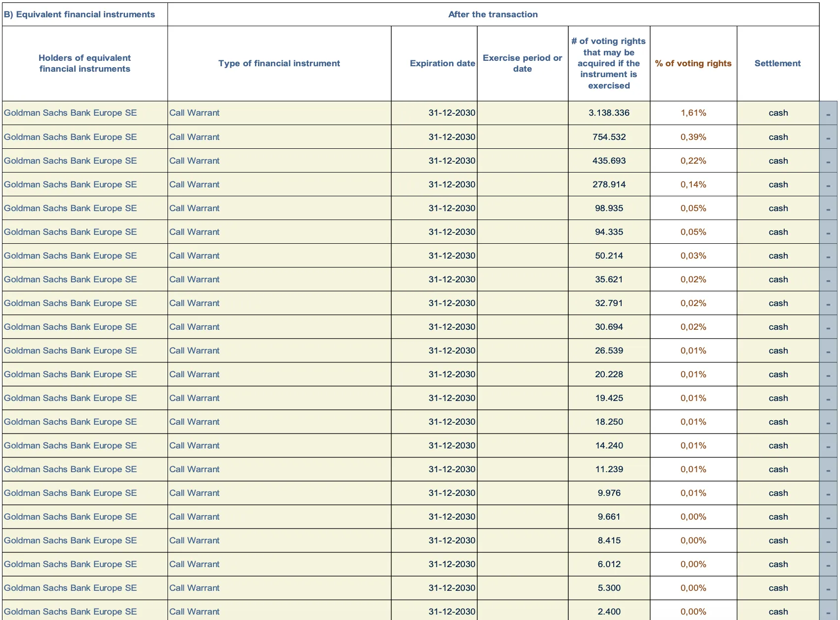Select the cell with value 19.425
The height and width of the screenshot is (620, 840).
[609, 398]
